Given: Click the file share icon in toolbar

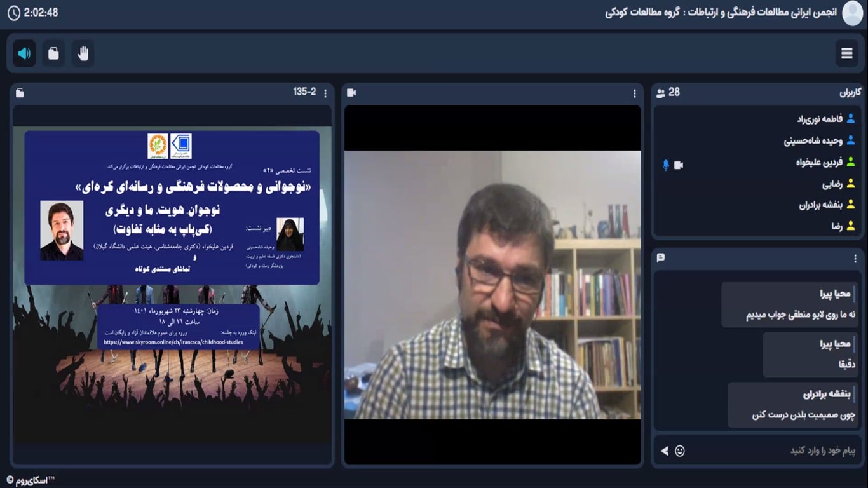Looking at the screenshot, I should tap(53, 53).
